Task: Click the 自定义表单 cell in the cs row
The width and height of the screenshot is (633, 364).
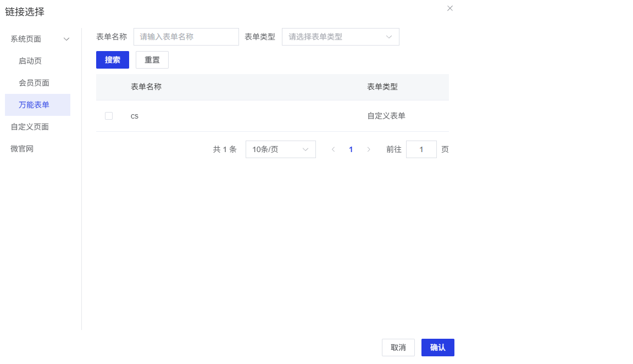Action: click(x=386, y=116)
